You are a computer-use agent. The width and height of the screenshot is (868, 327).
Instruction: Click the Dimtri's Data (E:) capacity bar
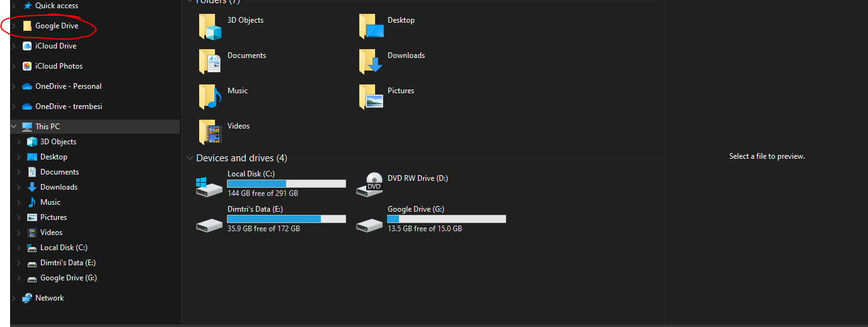(287, 219)
